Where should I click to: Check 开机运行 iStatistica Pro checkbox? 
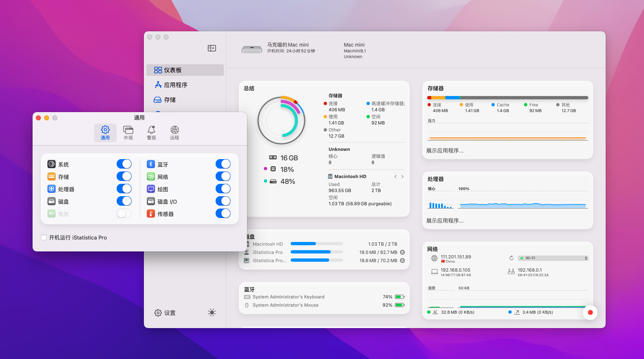pyautogui.click(x=44, y=237)
